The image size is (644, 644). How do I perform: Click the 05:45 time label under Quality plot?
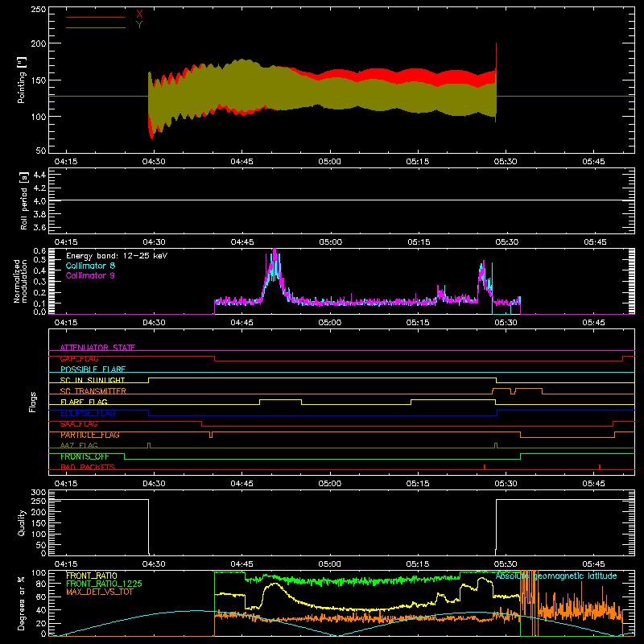point(593,564)
